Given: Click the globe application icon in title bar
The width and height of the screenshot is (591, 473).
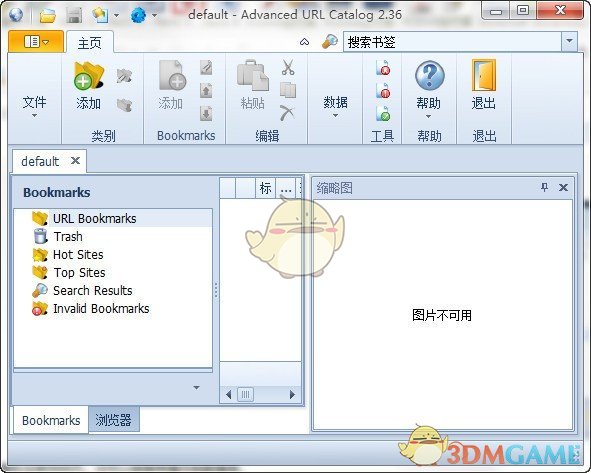Looking at the screenshot, I should (16, 15).
